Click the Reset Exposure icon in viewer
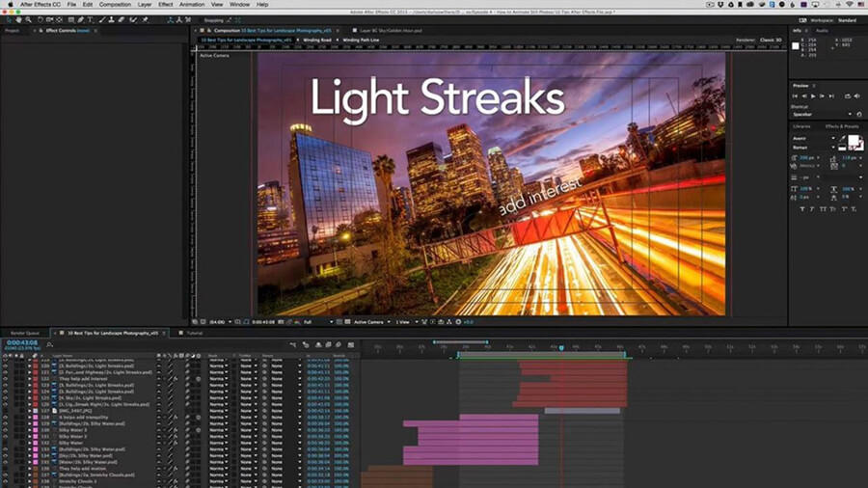Viewport: 868px width, 488px height. 458,322
